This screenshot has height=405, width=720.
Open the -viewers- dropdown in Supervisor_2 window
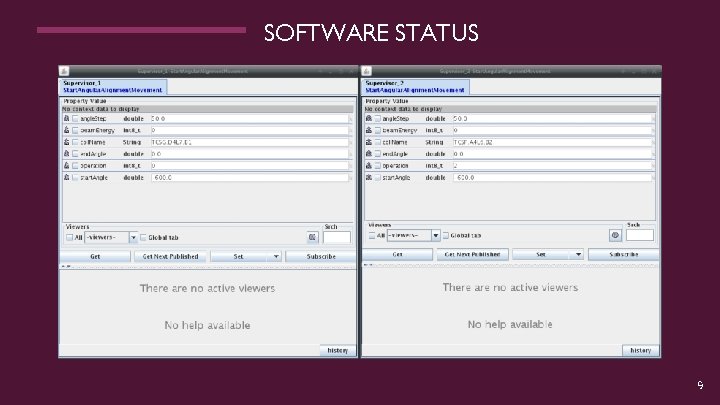(x=413, y=235)
